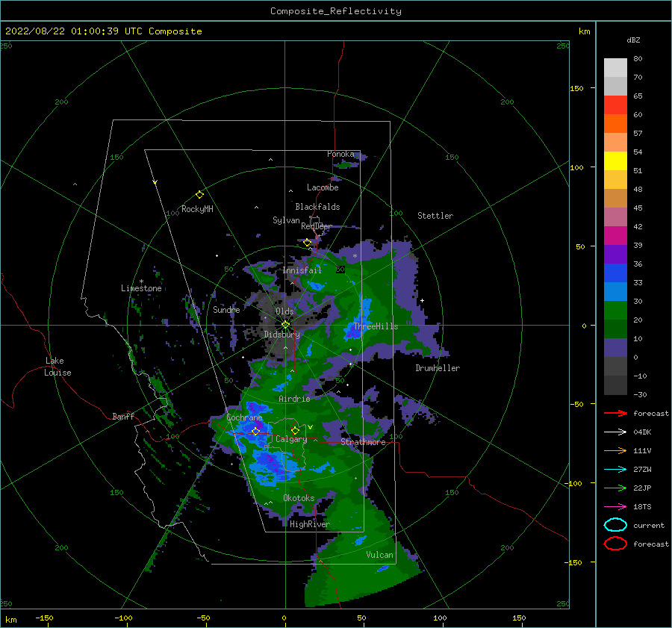
Task: Select the Sundre label
Action: pos(226,309)
